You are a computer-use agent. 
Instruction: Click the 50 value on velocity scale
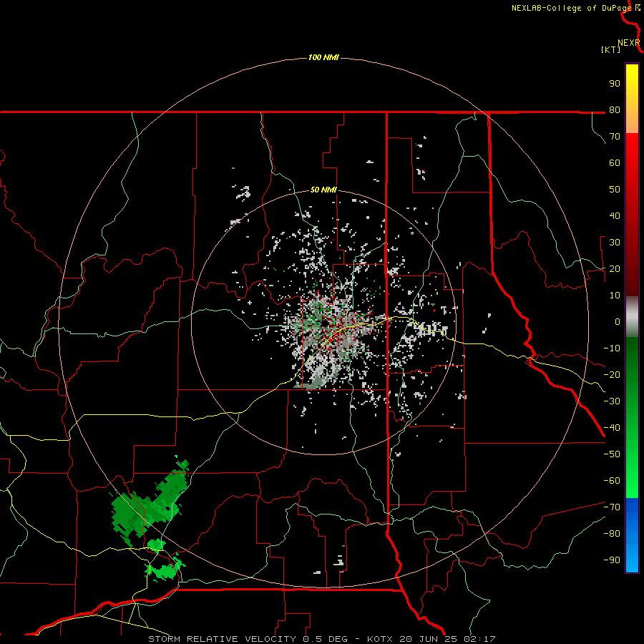615,190
